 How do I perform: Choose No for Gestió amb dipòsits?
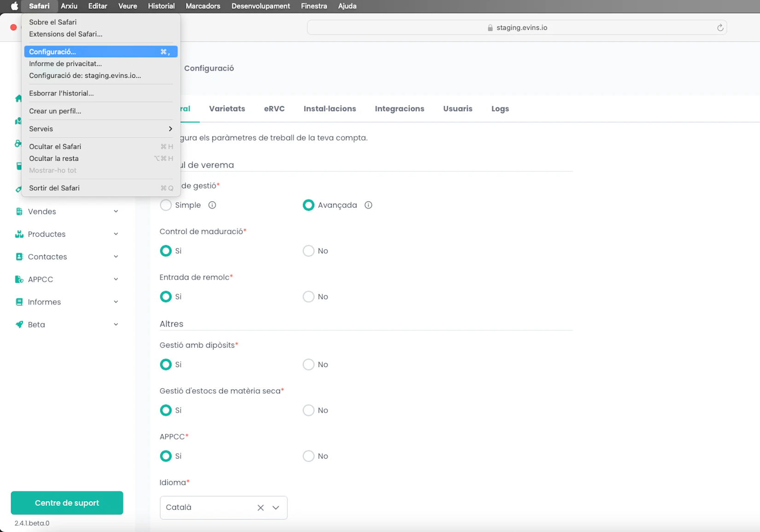308,365
